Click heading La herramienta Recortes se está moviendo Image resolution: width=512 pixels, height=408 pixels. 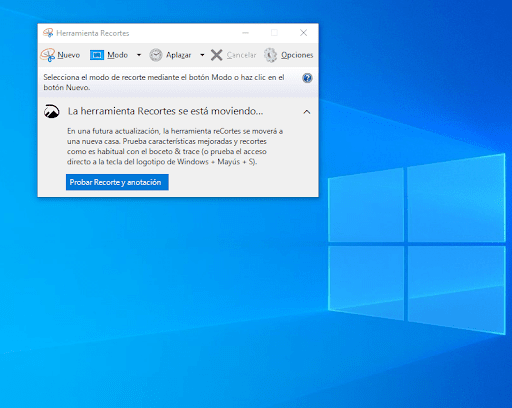(x=165, y=111)
